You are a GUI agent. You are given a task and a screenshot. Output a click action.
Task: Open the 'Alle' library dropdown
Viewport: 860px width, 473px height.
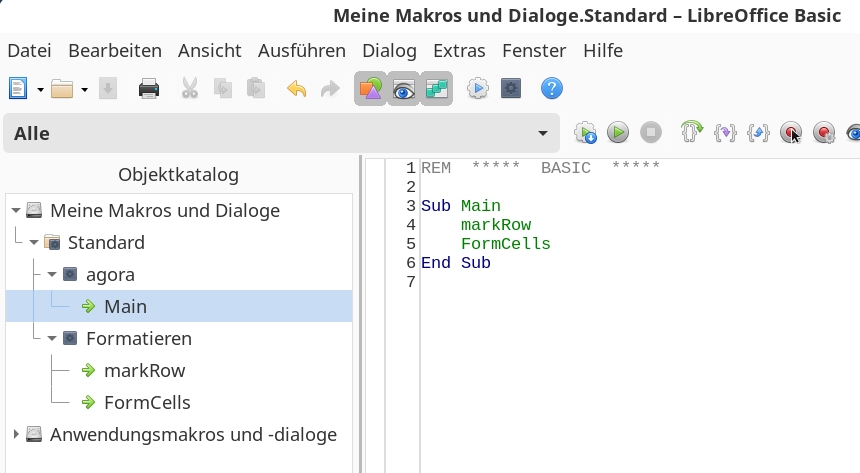[281, 133]
